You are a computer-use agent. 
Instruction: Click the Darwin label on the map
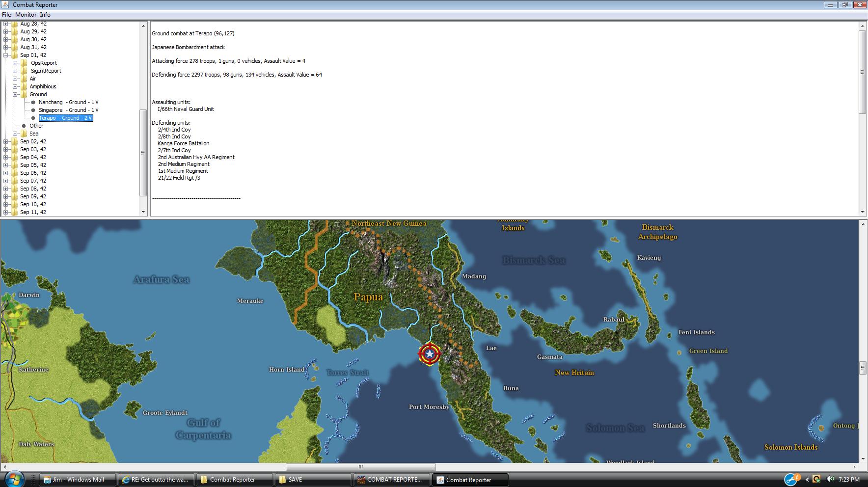click(x=29, y=295)
